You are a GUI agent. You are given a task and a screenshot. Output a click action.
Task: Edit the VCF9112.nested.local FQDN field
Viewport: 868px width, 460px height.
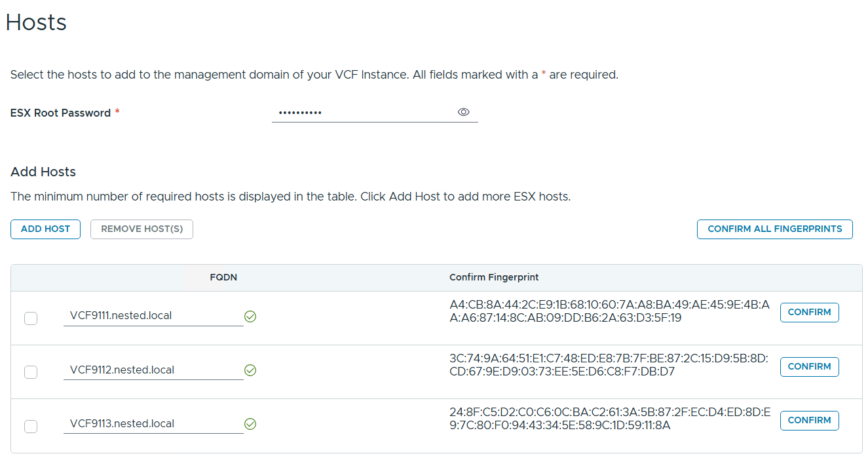tap(153, 370)
